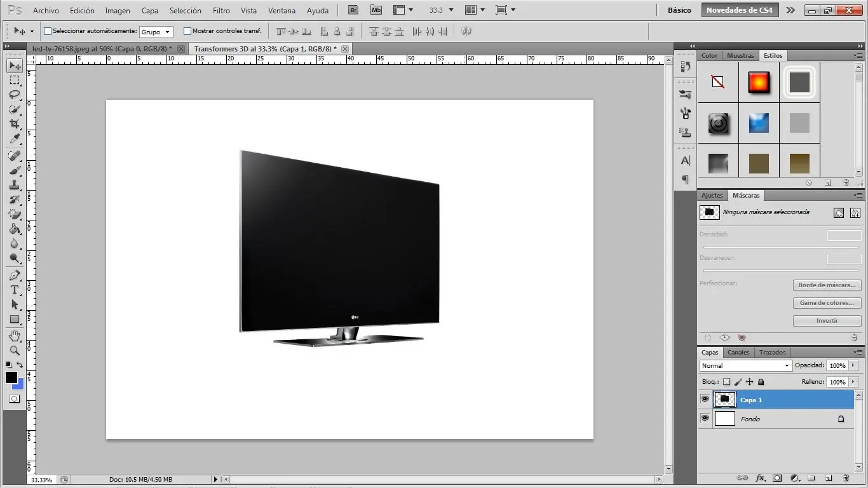The width and height of the screenshot is (868, 488).
Task: Select the Básico workspace
Action: tap(679, 10)
